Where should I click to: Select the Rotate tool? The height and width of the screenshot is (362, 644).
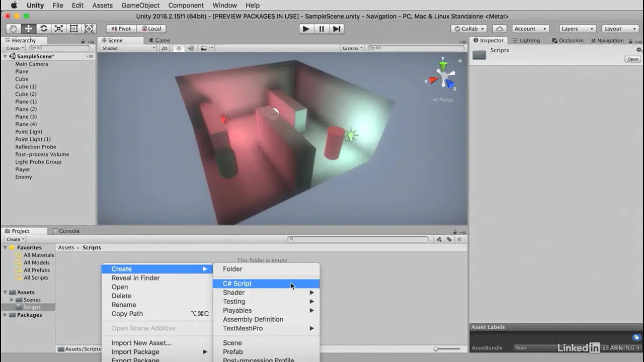click(44, 29)
